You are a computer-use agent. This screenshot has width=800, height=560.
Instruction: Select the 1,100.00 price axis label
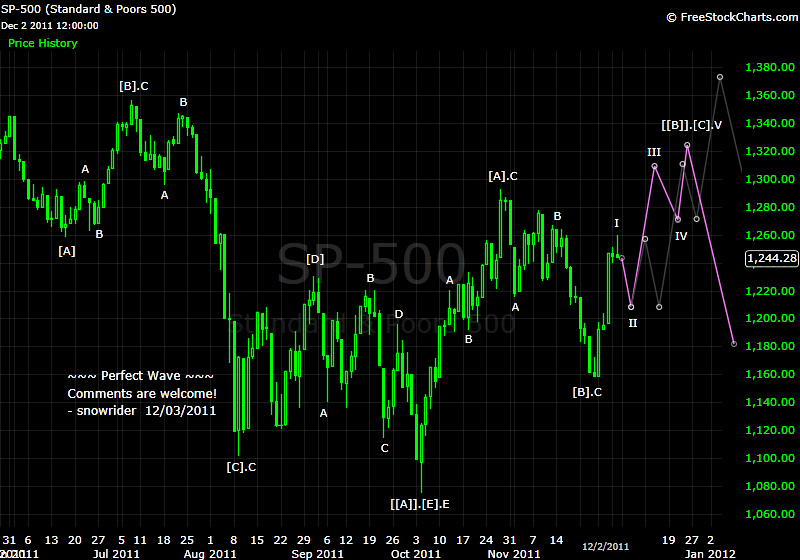coord(770,459)
